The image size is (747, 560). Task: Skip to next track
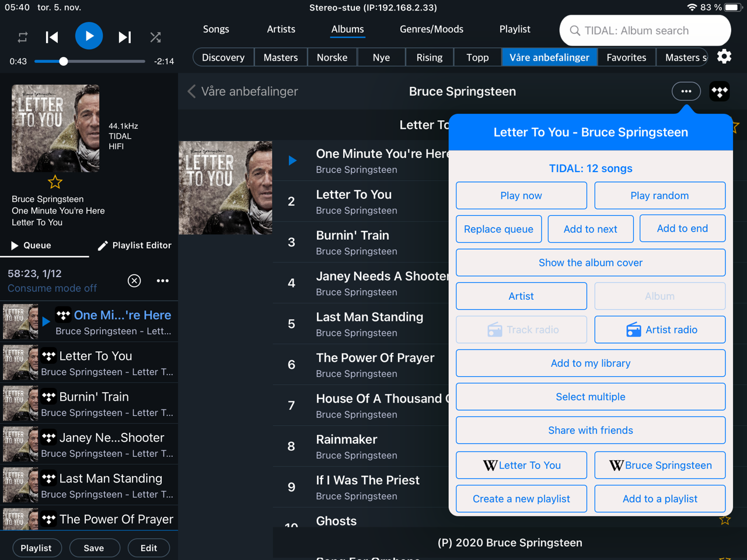124,37
